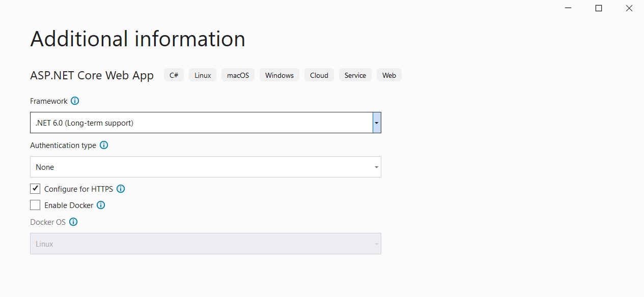
Task: Minimize the dialog window
Action: (568, 8)
